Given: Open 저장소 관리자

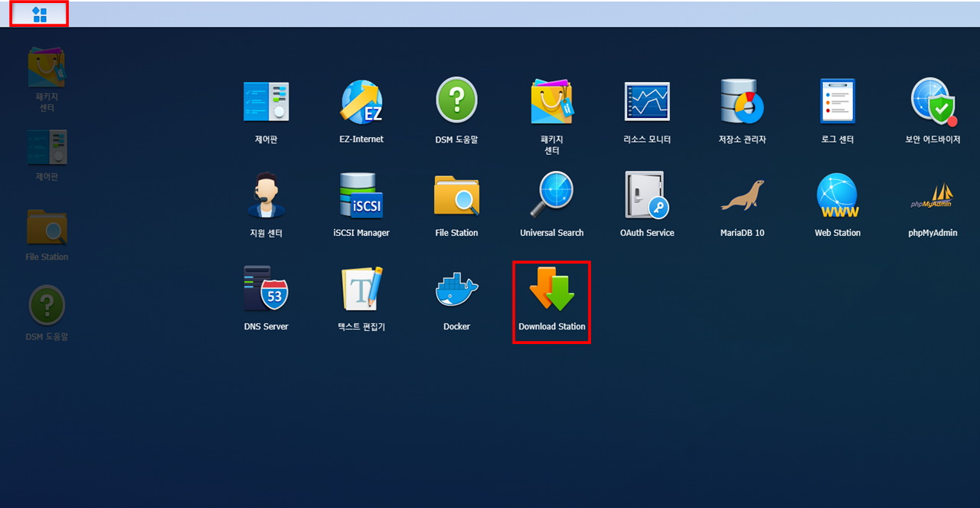Looking at the screenshot, I should tap(742, 101).
